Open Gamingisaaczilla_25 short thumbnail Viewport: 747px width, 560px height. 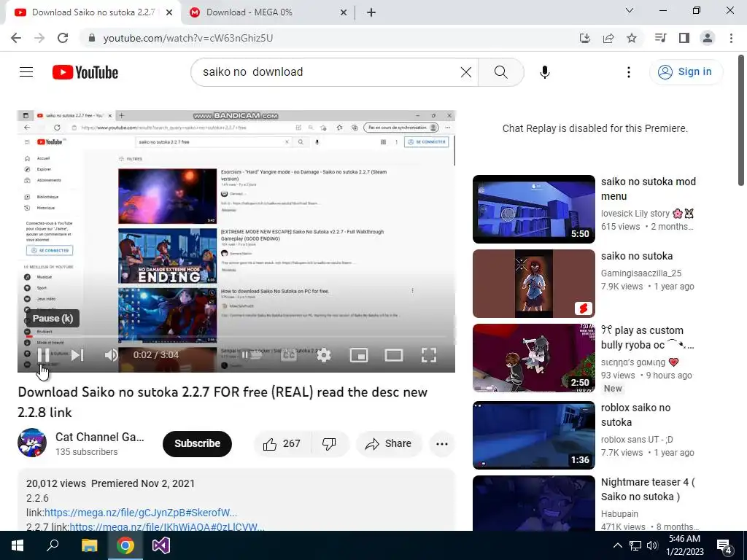(x=533, y=284)
